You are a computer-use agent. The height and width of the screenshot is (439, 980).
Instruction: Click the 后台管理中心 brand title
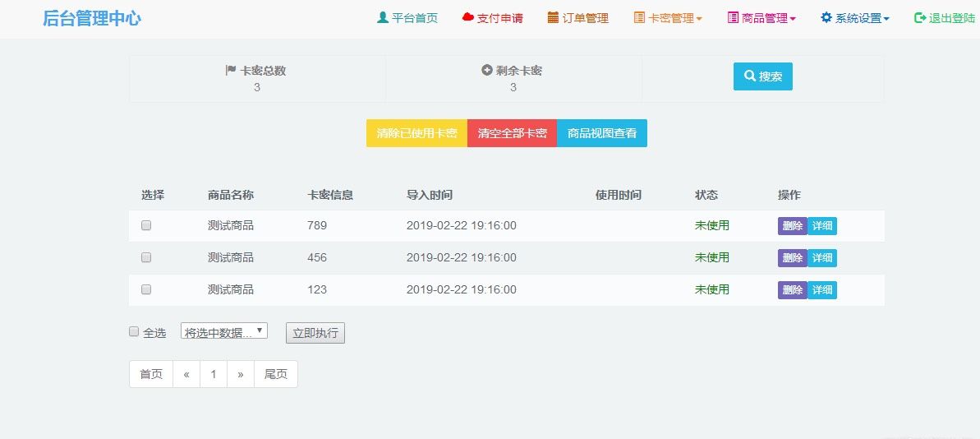point(92,18)
